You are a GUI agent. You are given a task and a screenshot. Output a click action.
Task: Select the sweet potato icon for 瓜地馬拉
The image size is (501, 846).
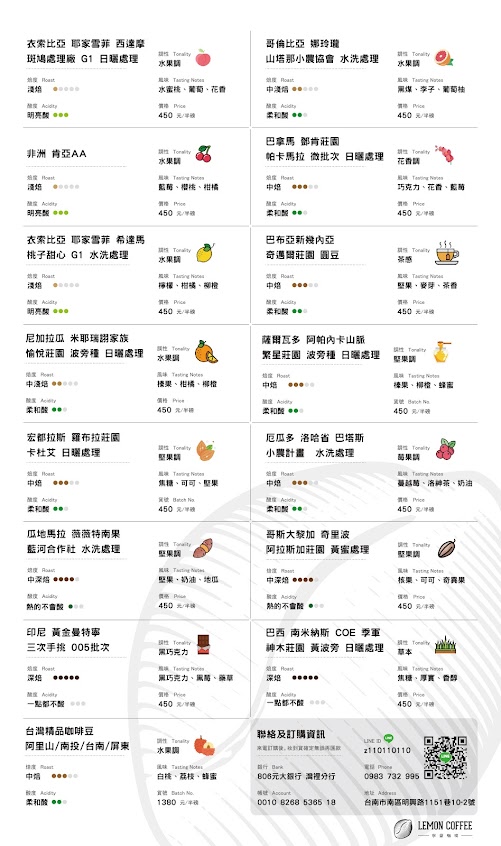202,548
